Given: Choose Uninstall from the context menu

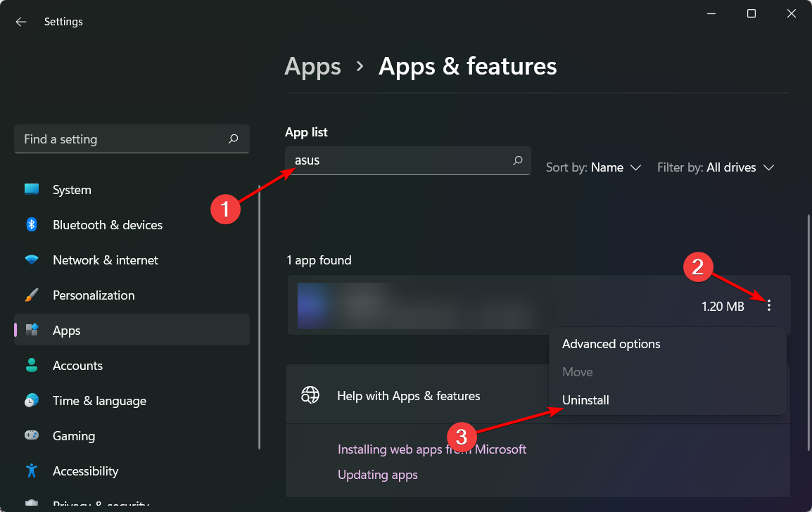Looking at the screenshot, I should click(585, 400).
